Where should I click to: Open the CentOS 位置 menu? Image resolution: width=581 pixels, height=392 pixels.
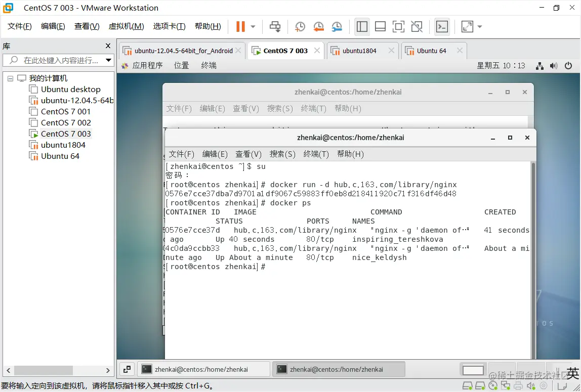click(182, 66)
